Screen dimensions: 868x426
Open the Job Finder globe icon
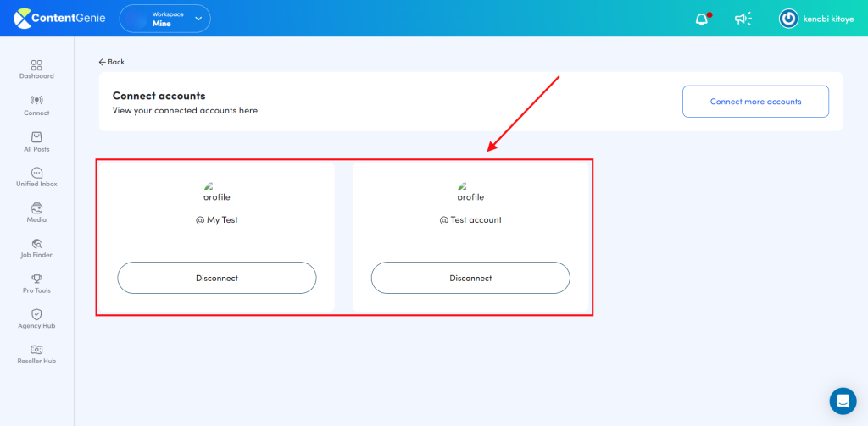[36, 243]
